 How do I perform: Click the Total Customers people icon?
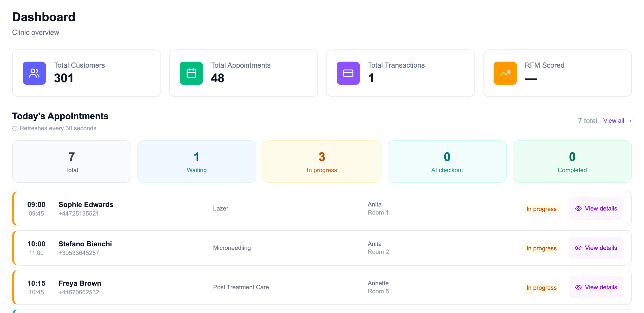[34, 73]
